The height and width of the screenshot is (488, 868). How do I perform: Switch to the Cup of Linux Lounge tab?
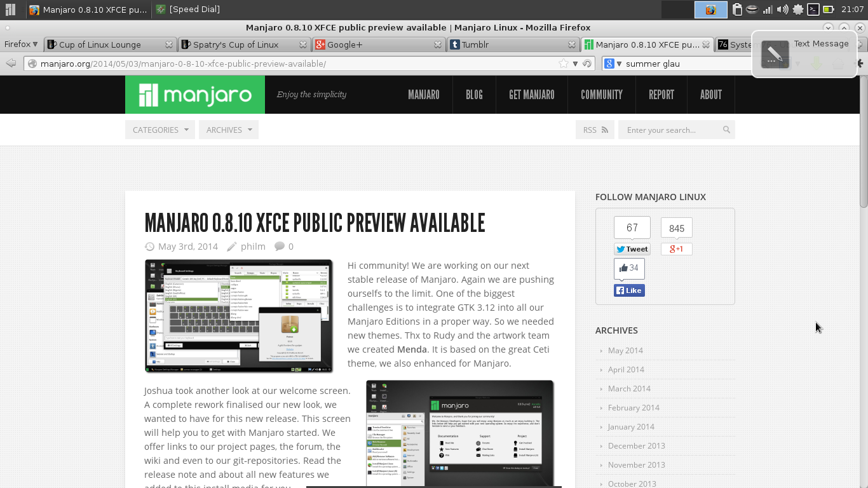pos(111,44)
